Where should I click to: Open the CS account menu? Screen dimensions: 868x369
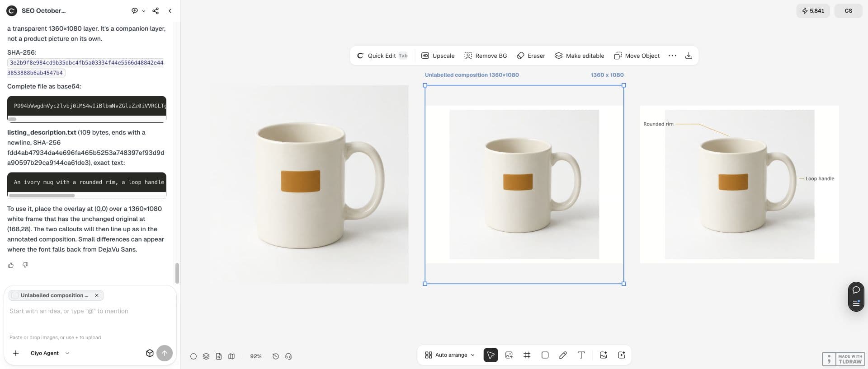click(x=848, y=11)
